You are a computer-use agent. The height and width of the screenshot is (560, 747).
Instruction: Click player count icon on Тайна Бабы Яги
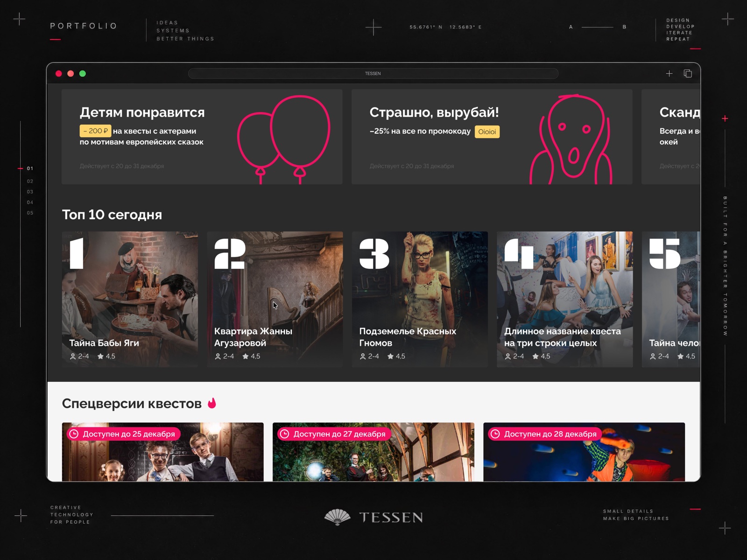coord(73,357)
